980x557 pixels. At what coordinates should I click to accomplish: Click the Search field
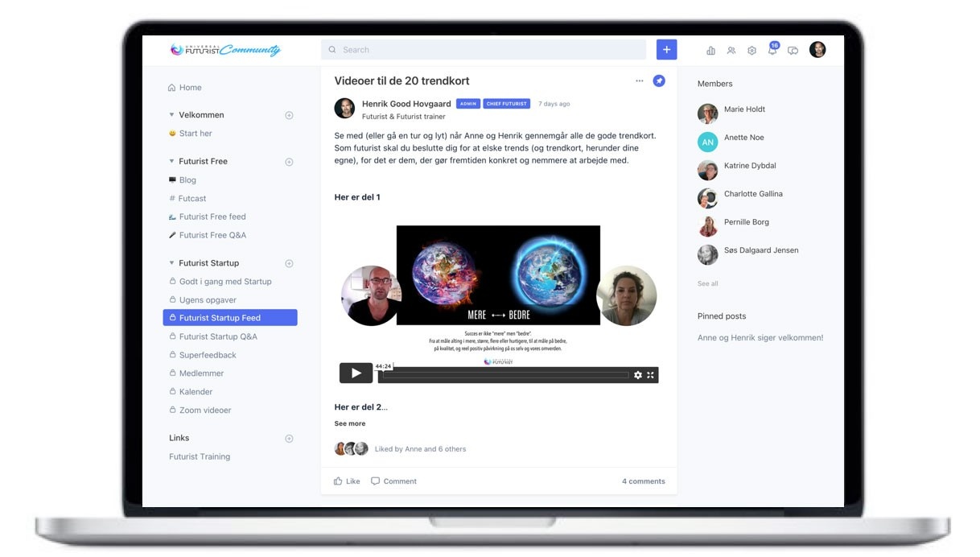pos(484,50)
